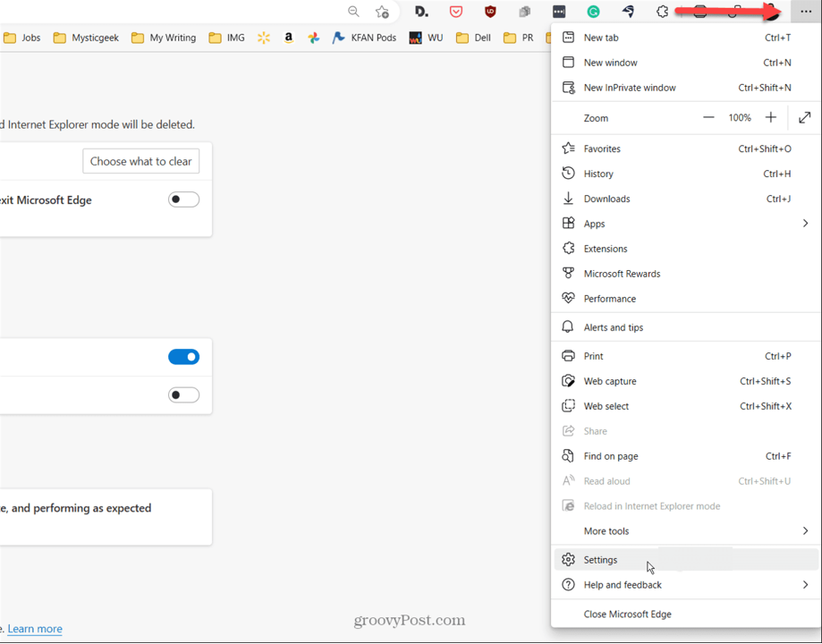Expand the Apps submenu chevron

(805, 224)
